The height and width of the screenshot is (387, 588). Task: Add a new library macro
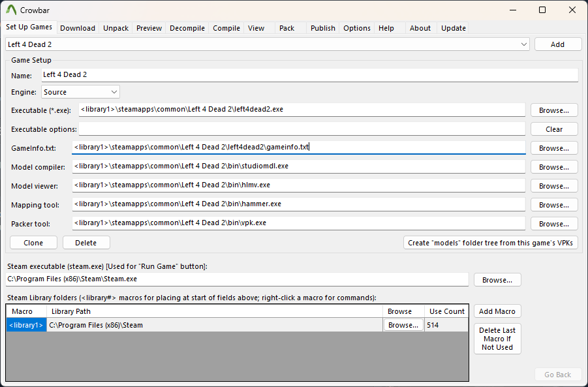[497, 311]
